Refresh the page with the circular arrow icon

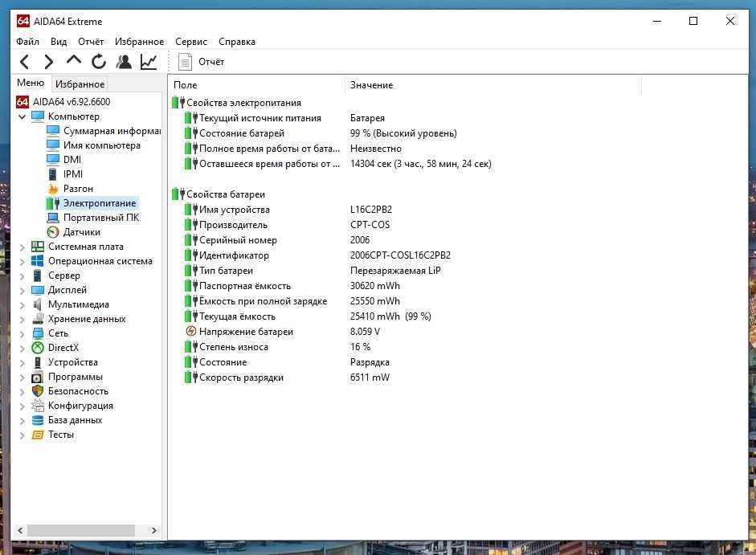click(x=99, y=61)
